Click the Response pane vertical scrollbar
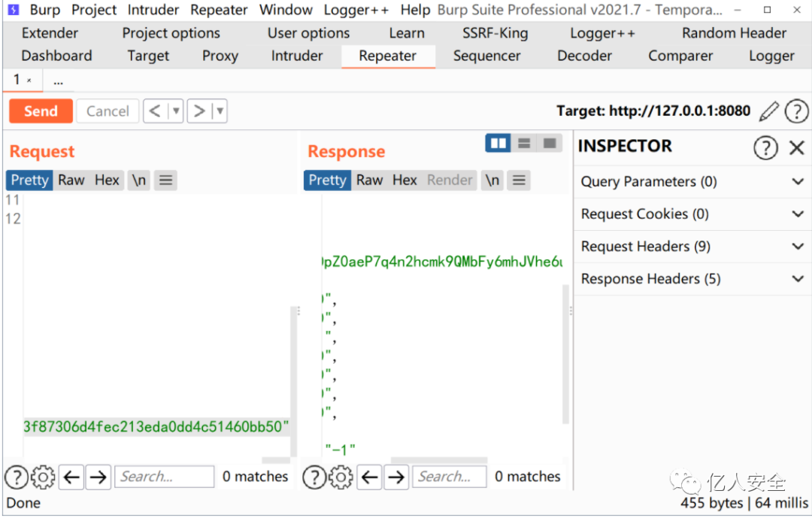The image size is (812, 518). point(565,355)
